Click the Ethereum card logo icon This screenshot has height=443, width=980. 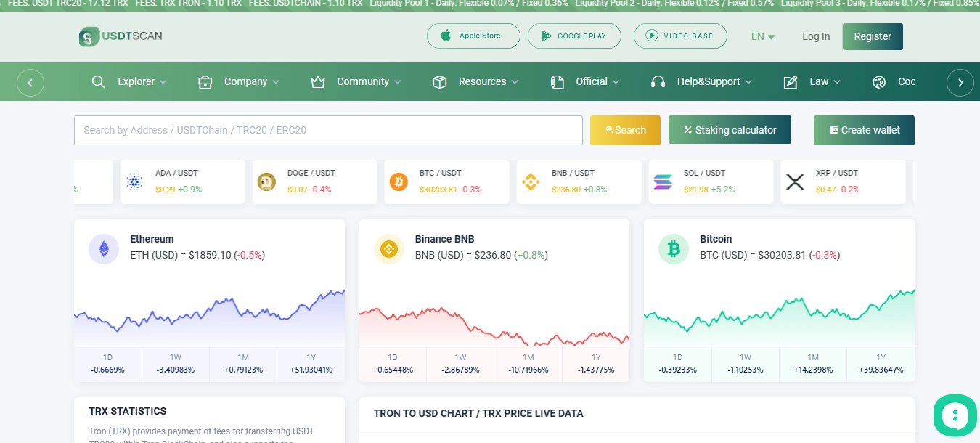(x=104, y=249)
